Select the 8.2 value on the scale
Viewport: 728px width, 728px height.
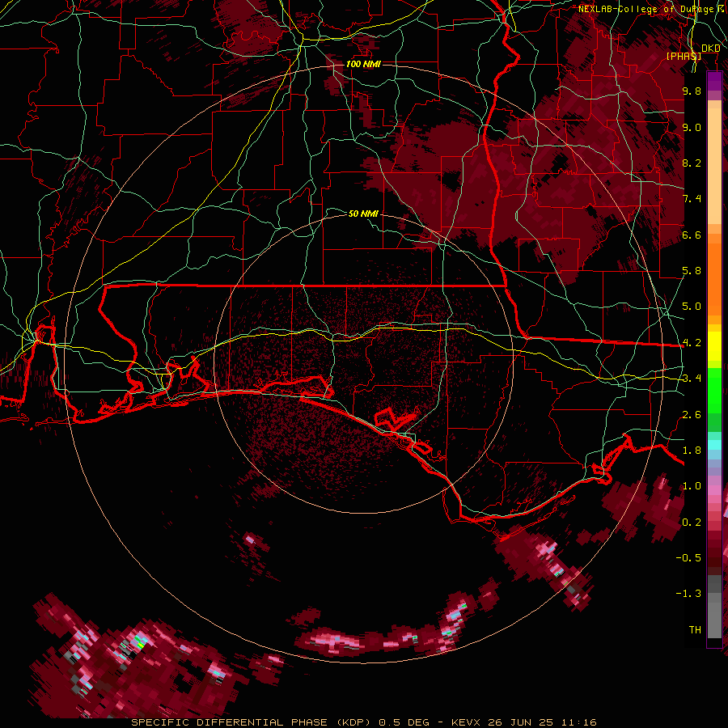click(692, 163)
